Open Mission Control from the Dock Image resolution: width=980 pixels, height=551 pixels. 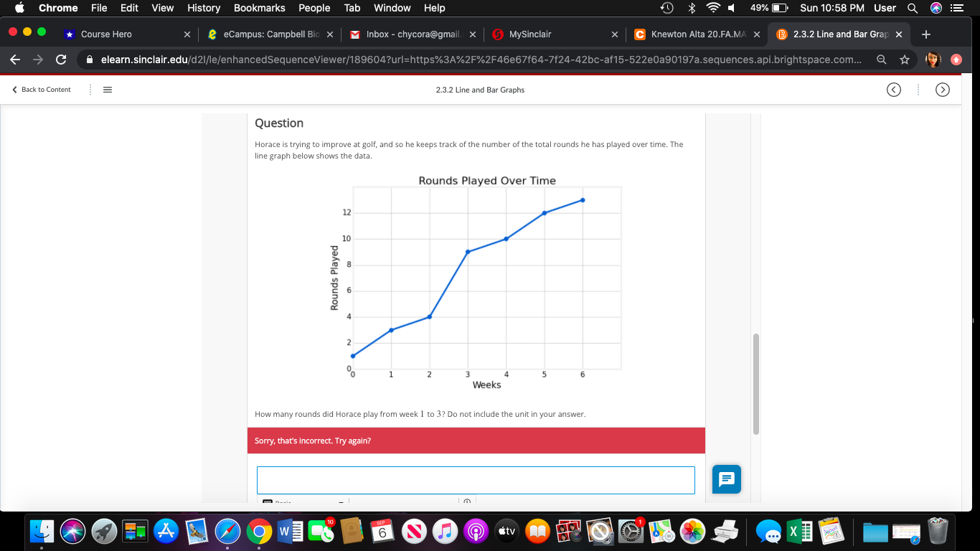point(135,531)
